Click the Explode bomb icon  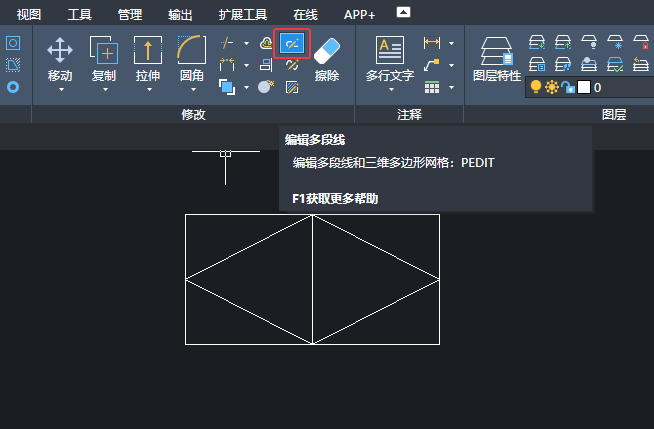[266, 87]
